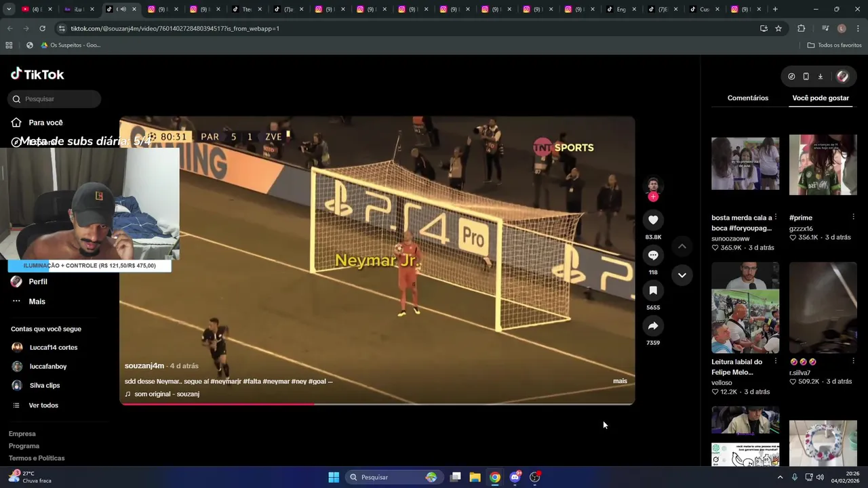Click the TikTok logo
The height and width of the screenshot is (488, 868).
[x=37, y=74]
